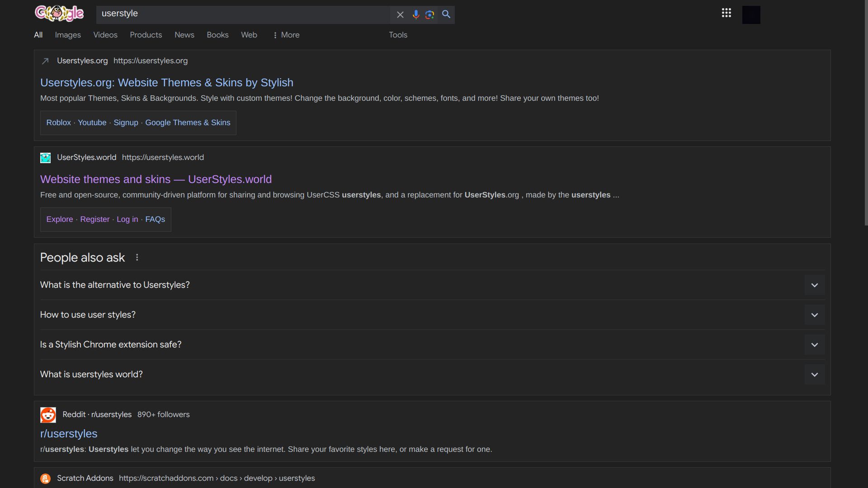Open People also ask options menu

pos(137,258)
